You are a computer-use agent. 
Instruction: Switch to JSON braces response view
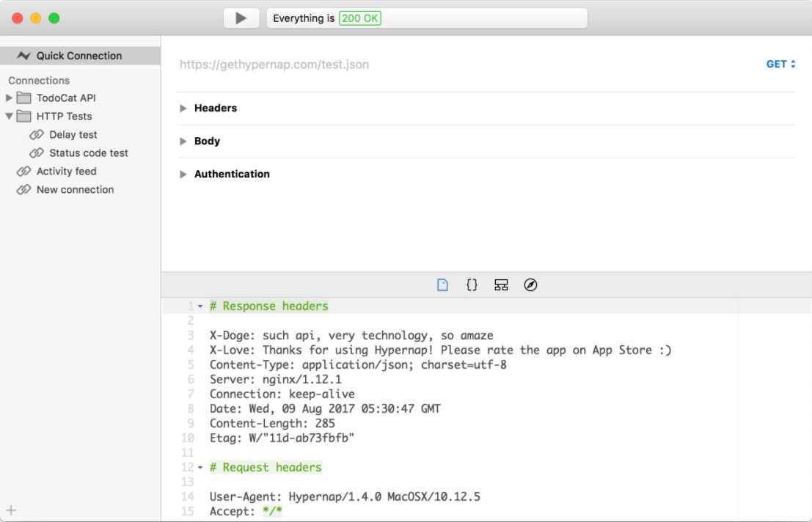tap(472, 285)
